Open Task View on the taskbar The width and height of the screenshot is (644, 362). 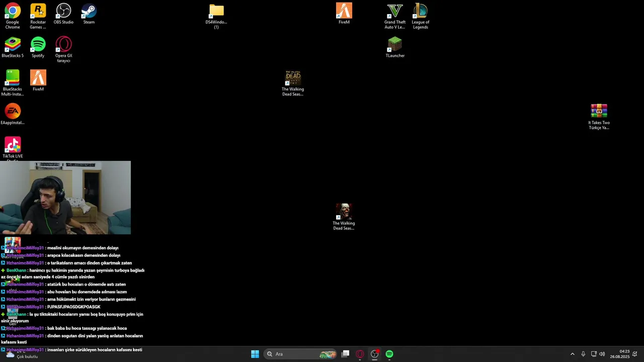pos(345,354)
